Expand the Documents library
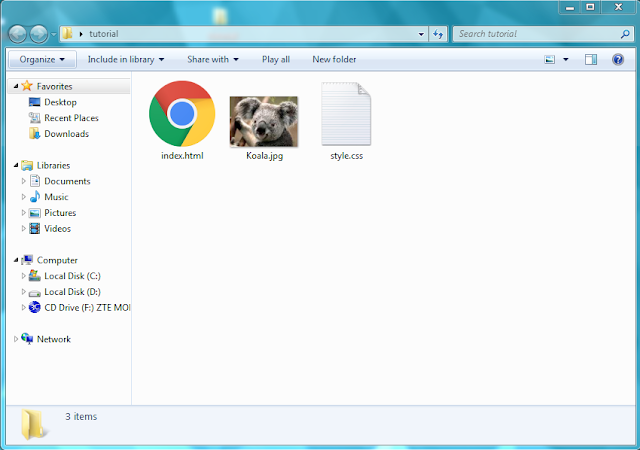Screen dimensions: 640x450 pos(23,181)
